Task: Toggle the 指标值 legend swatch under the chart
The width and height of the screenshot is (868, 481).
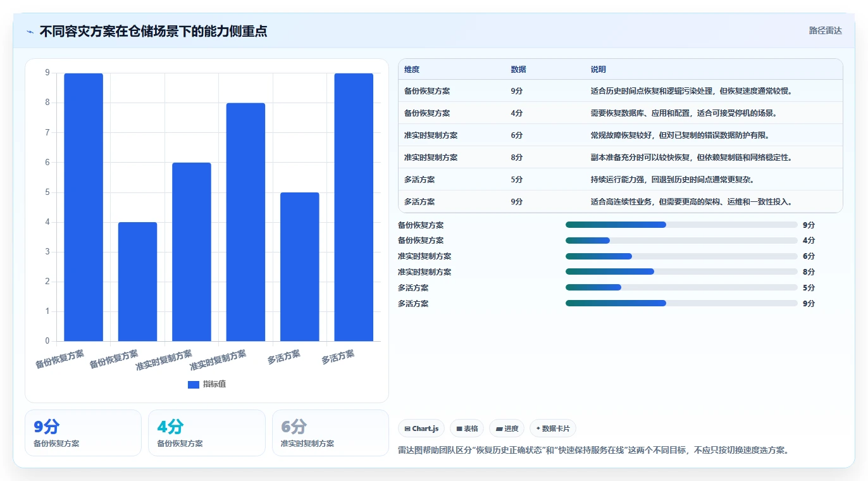Action: (x=194, y=385)
